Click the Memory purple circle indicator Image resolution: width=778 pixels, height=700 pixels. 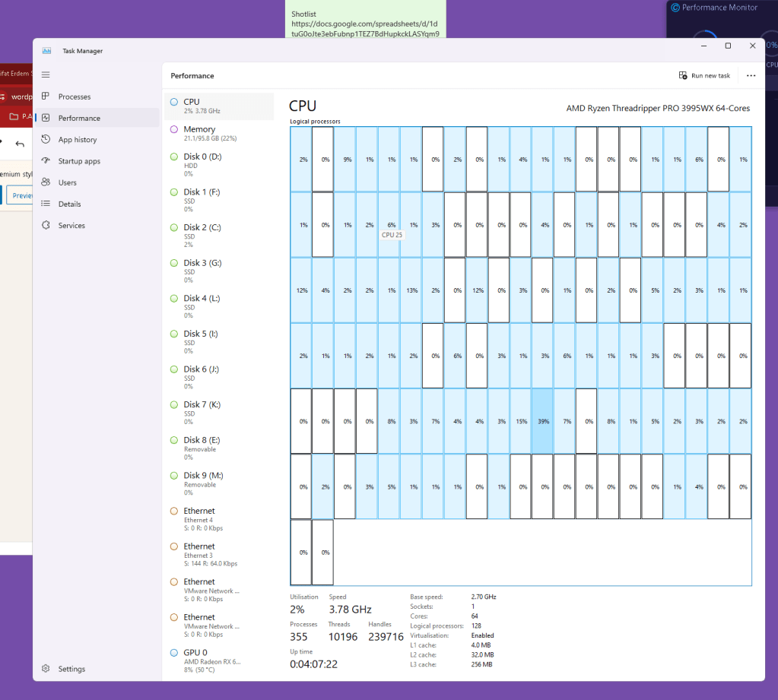[174, 129]
